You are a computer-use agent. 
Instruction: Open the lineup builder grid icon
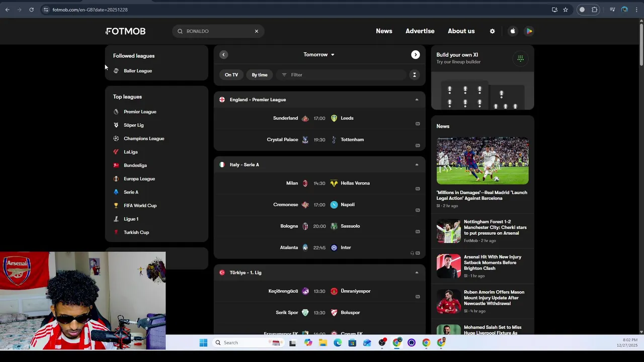tap(520, 58)
